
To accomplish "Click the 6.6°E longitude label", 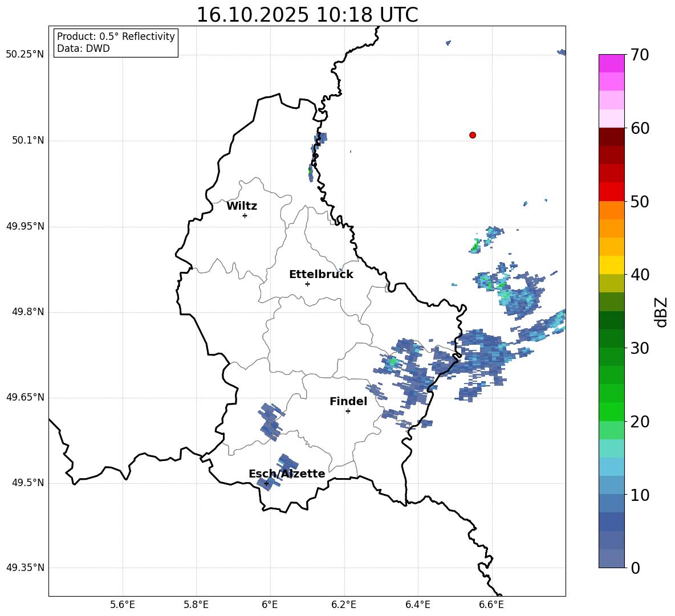I will 491,605.
